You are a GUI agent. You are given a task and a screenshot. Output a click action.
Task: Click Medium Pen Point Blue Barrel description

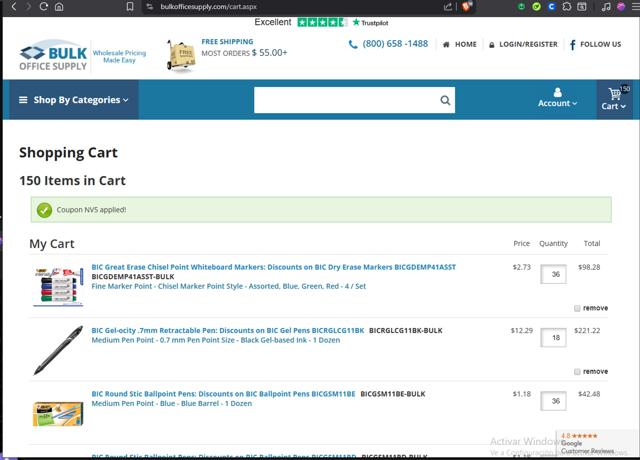[171, 403]
